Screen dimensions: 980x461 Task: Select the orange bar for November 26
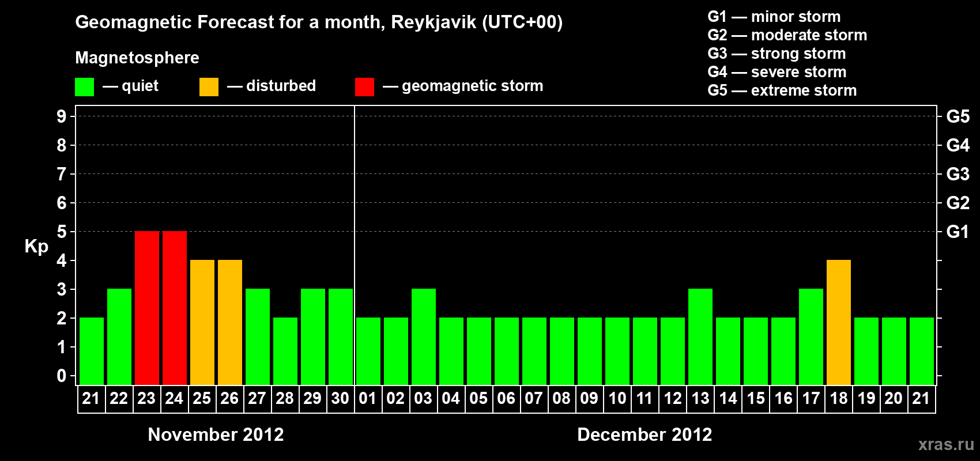click(x=230, y=323)
